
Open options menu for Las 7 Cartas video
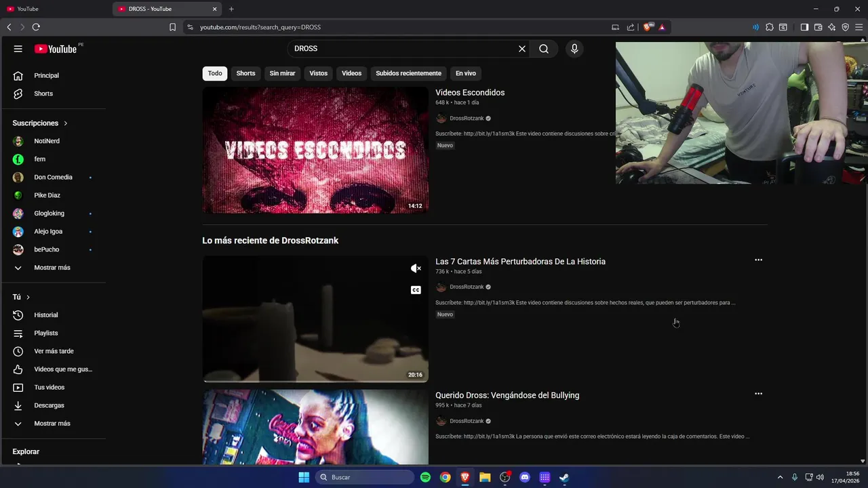758,260
